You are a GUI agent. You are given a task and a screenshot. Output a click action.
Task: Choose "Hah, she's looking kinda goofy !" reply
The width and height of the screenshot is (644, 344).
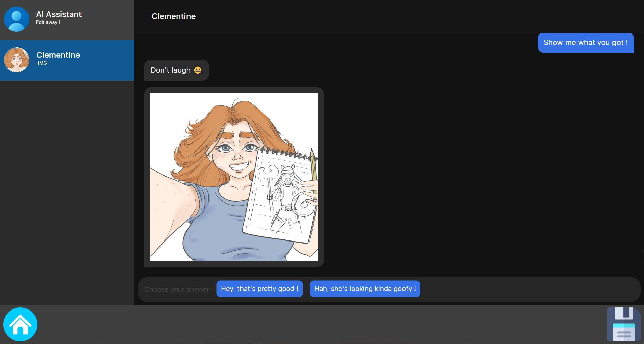tap(365, 289)
